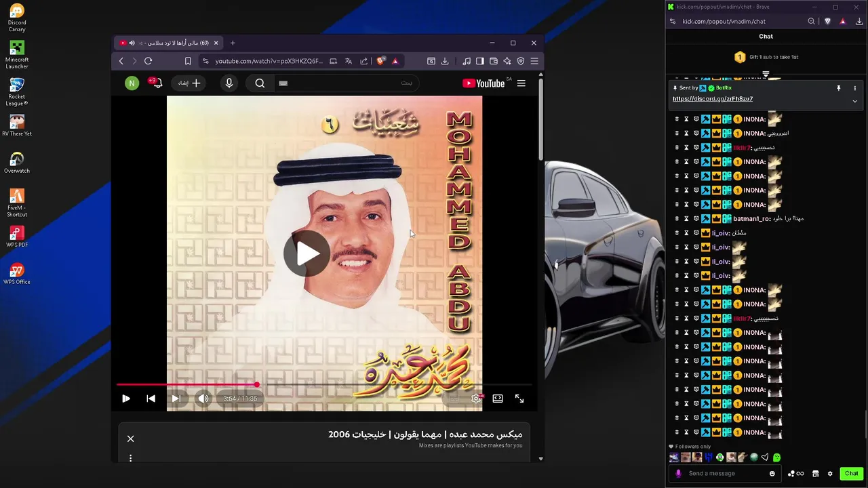This screenshot has width=868, height=488.
Task: Focus the YouTube search box
Action: 346,83
